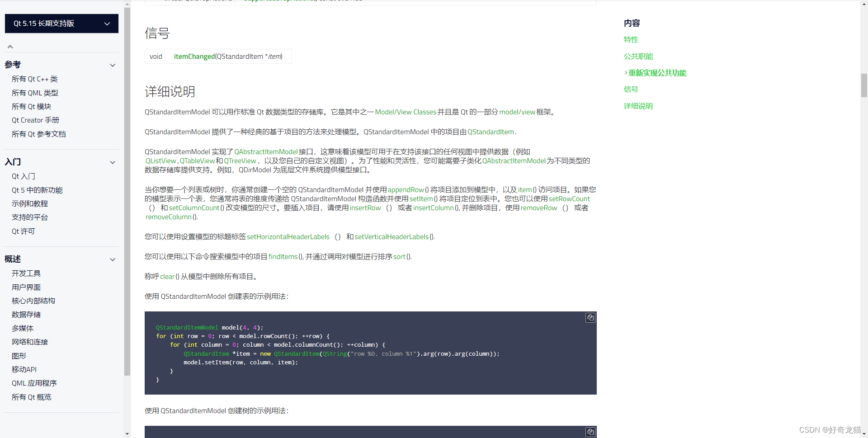This screenshot has height=438, width=868.
Task: Open 用户界面 overview
Action: (x=26, y=287)
